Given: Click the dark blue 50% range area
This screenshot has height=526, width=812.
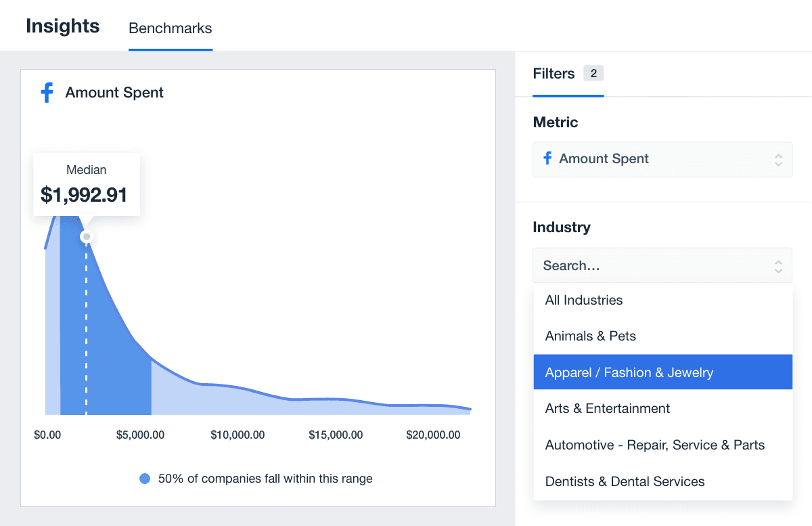Looking at the screenshot, I should [115, 352].
